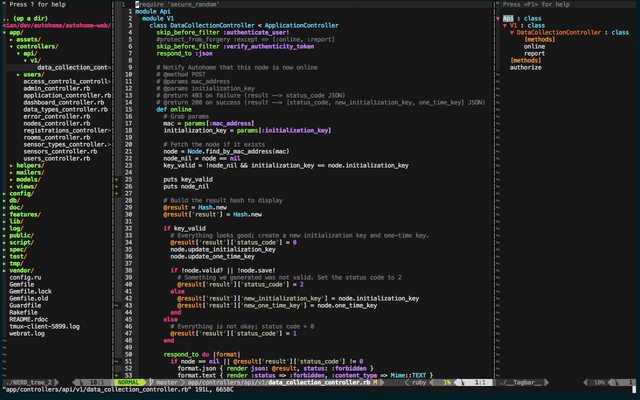Open the lib/ folder
The height and width of the screenshot is (400, 640).
click(16, 222)
